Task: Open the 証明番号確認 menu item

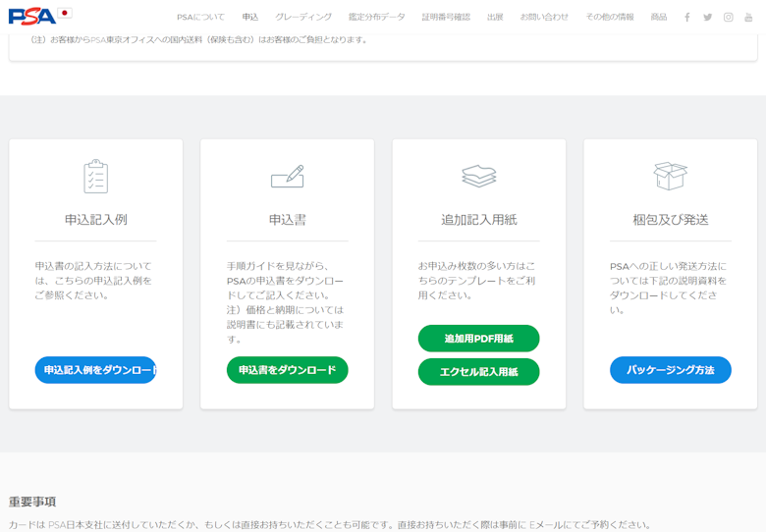Action: (446, 17)
